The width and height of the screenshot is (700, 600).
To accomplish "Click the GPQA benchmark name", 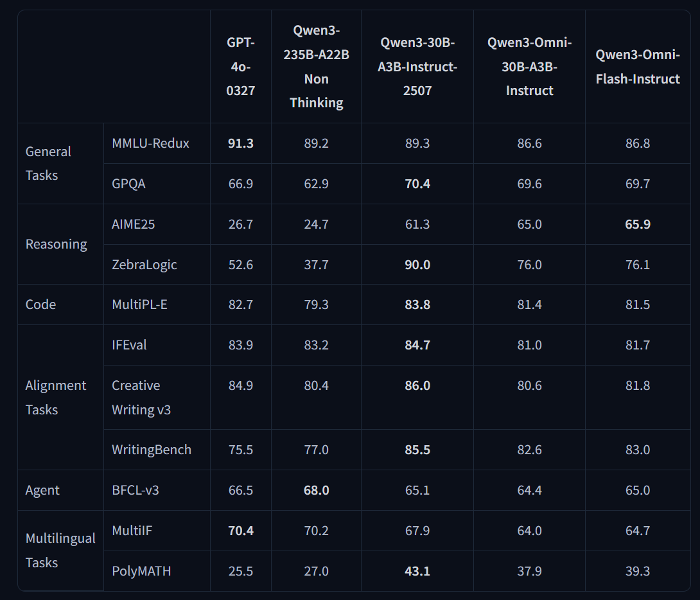I will pos(128,184).
